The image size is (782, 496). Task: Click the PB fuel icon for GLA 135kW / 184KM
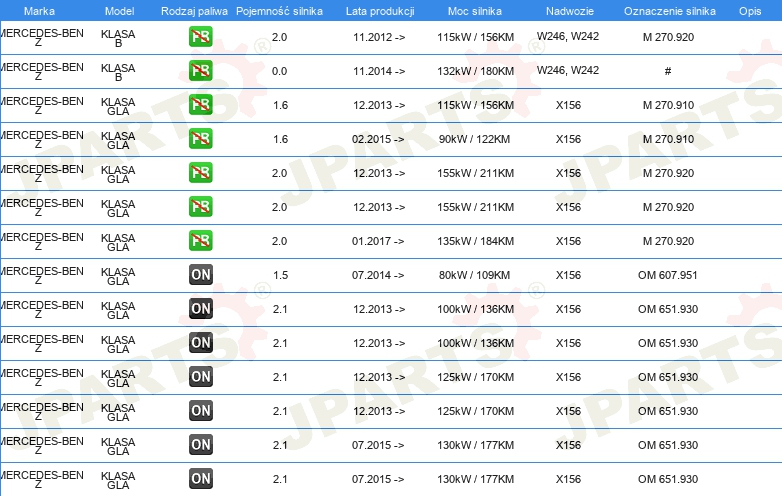pos(200,241)
